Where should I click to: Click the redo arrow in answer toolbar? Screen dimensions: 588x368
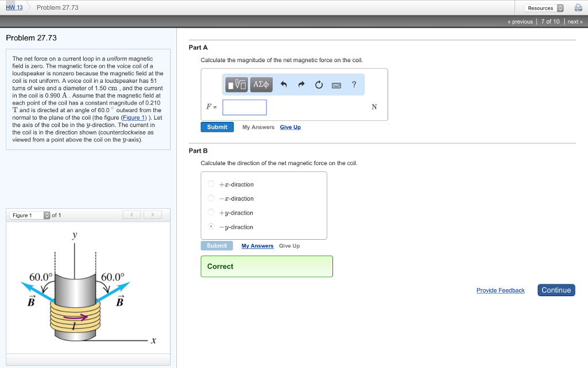click(x=301, y=85)
